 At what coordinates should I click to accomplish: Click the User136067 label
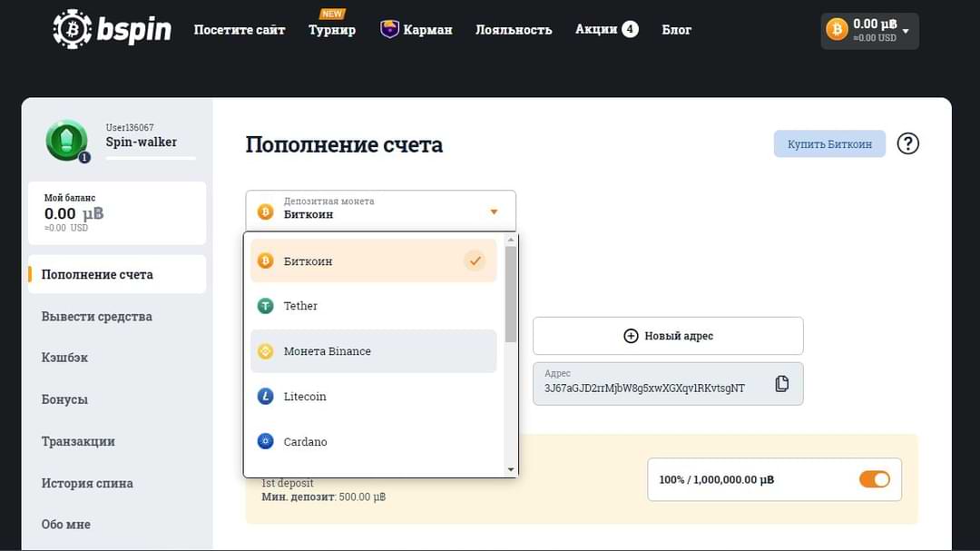(130, 128)
